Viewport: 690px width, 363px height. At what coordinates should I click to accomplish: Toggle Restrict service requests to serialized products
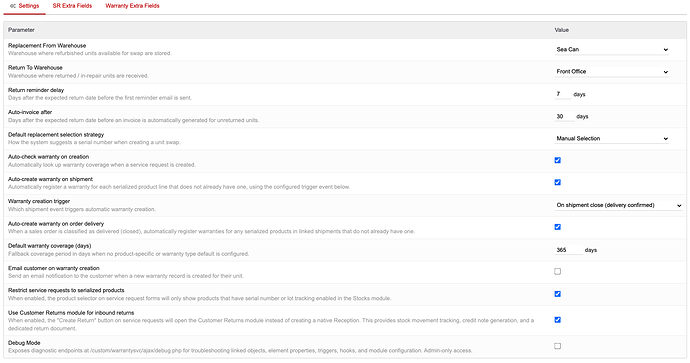(558, 294)
